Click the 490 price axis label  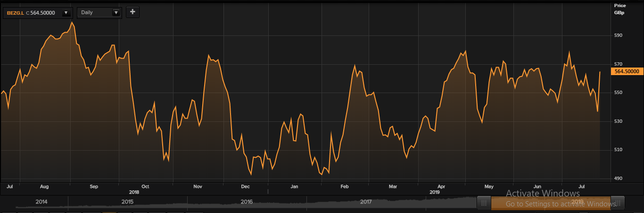(618, 179)
